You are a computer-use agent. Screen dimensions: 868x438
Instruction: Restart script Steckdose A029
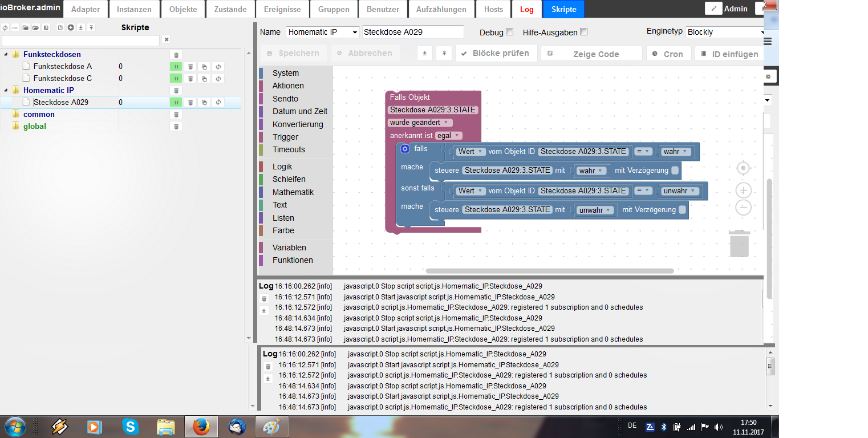[218, 103]
